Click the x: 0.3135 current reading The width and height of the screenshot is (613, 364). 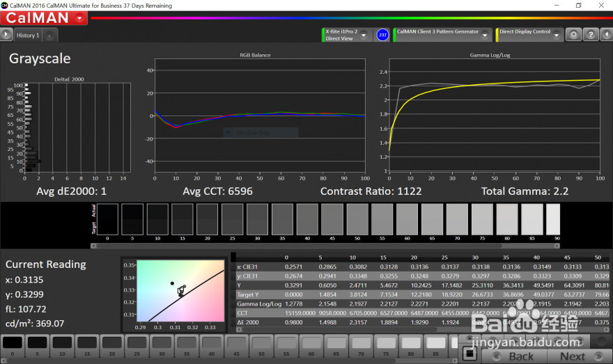point(24,280)
